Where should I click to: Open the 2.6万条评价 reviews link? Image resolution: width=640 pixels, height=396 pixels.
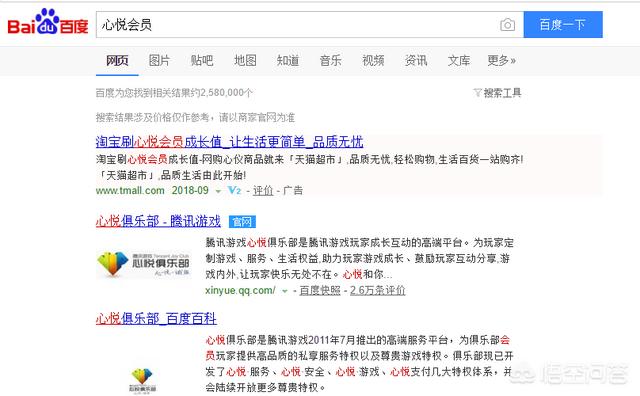coord(378,290)
